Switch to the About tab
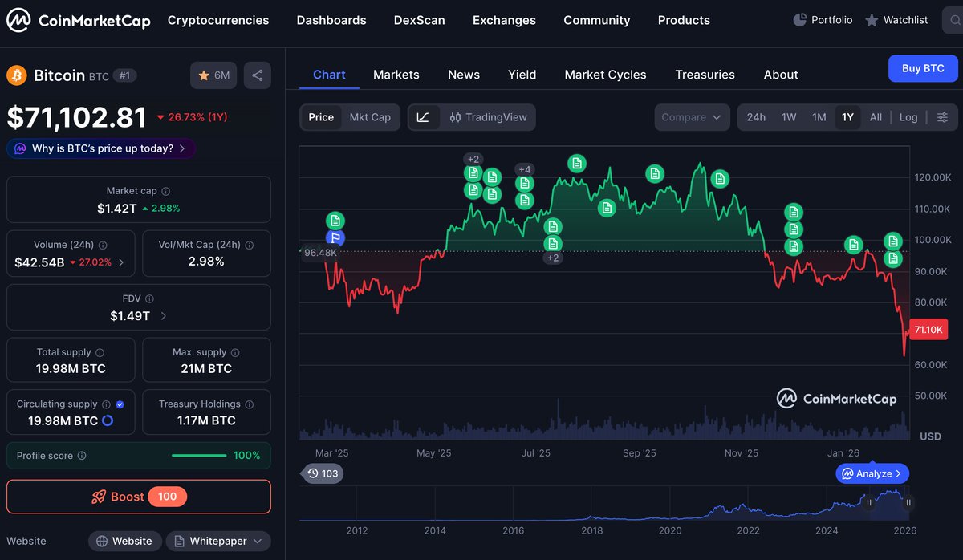963x560 pixels. click(781, 75)
